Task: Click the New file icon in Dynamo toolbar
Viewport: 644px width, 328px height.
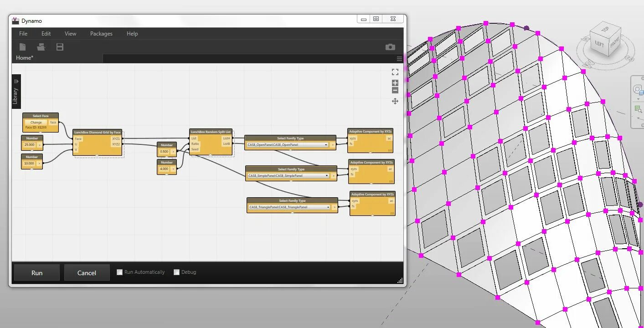Action: pos(22,47)
